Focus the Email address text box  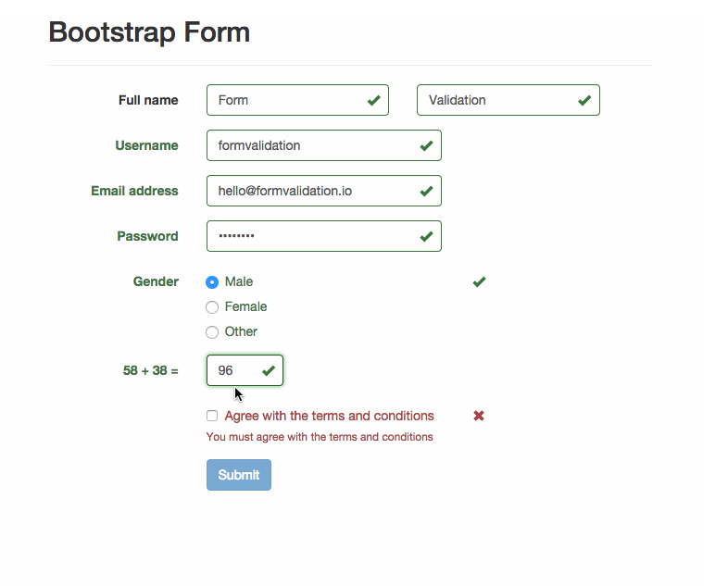click(x=310, y=191)
